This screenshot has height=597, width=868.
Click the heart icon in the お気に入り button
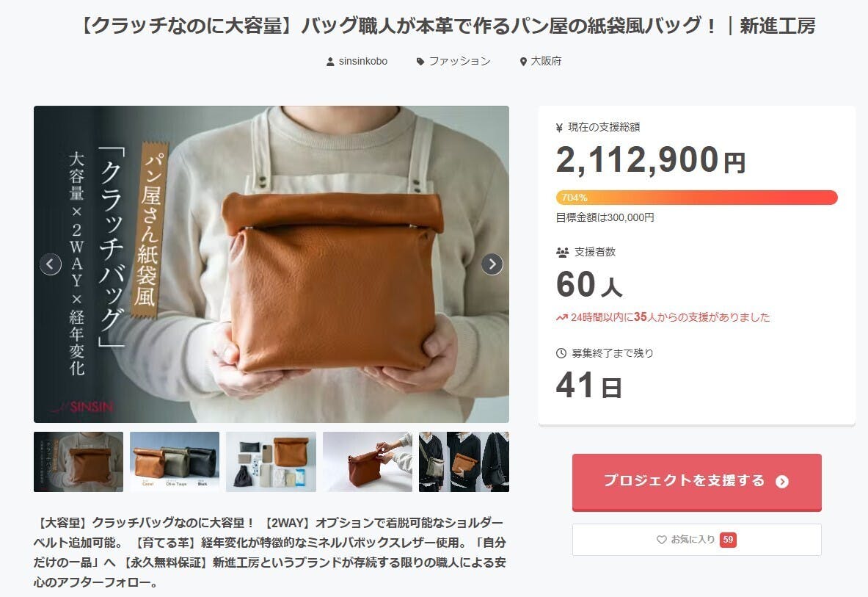click(662, 540)
